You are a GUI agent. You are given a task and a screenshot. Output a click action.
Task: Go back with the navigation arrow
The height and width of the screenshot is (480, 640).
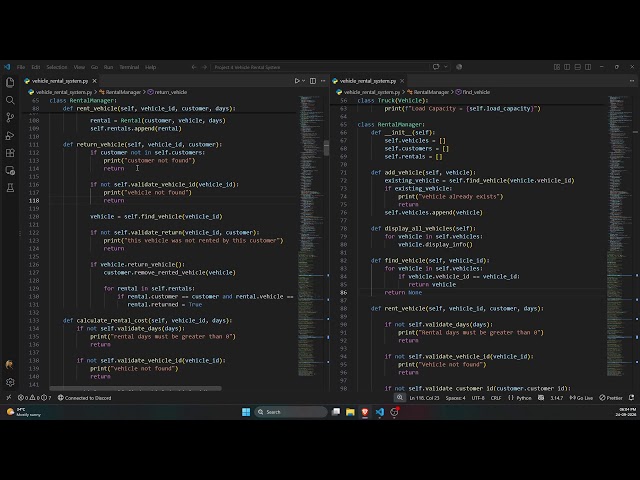(194, 67)
